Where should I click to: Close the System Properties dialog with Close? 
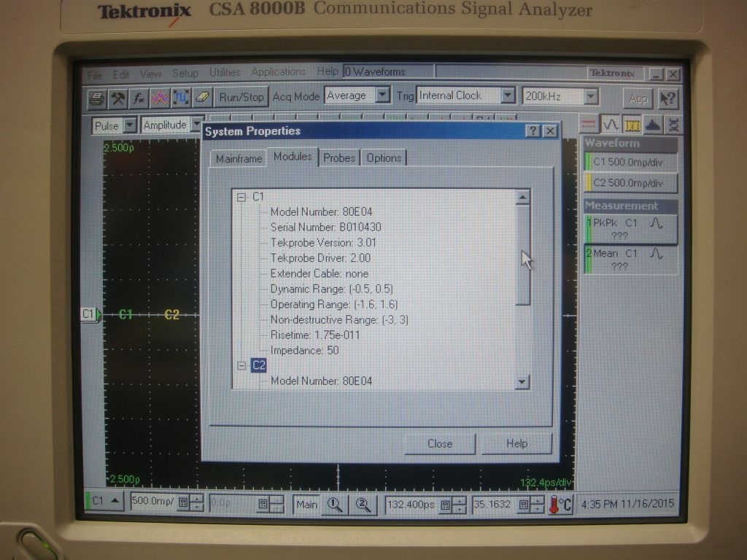click(440, 444)
